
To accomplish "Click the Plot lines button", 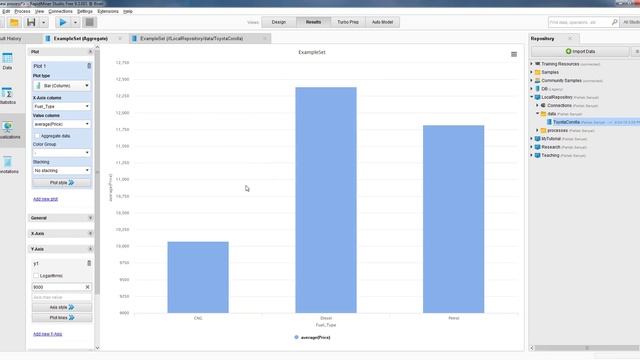I will (62, 318).
